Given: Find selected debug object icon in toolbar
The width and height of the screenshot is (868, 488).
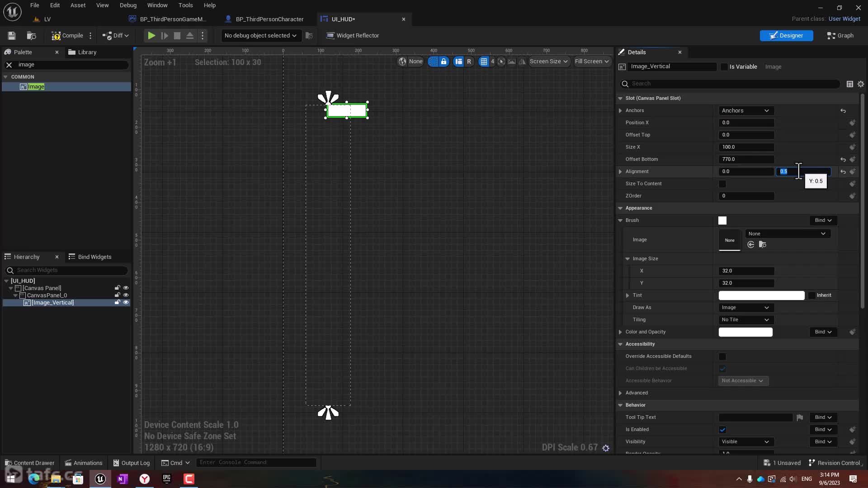Looking at the screenshot, I should (309, 36).
